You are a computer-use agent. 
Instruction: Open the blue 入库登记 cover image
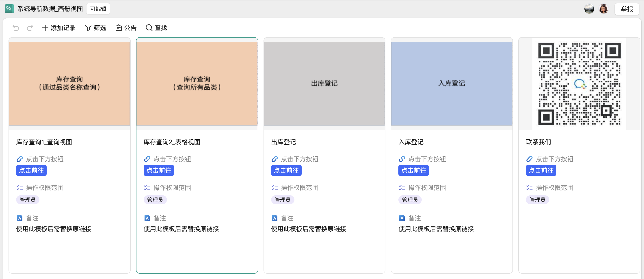pos(452,84)
